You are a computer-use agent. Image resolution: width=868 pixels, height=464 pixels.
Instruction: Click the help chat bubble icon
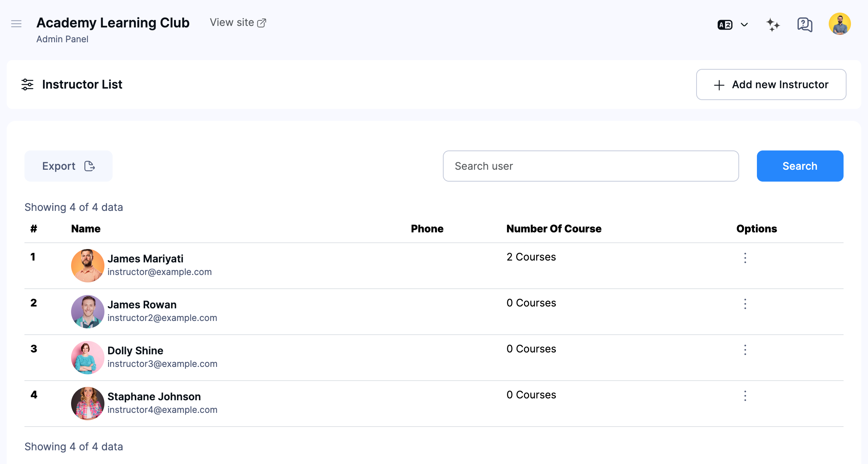point(804,24)
